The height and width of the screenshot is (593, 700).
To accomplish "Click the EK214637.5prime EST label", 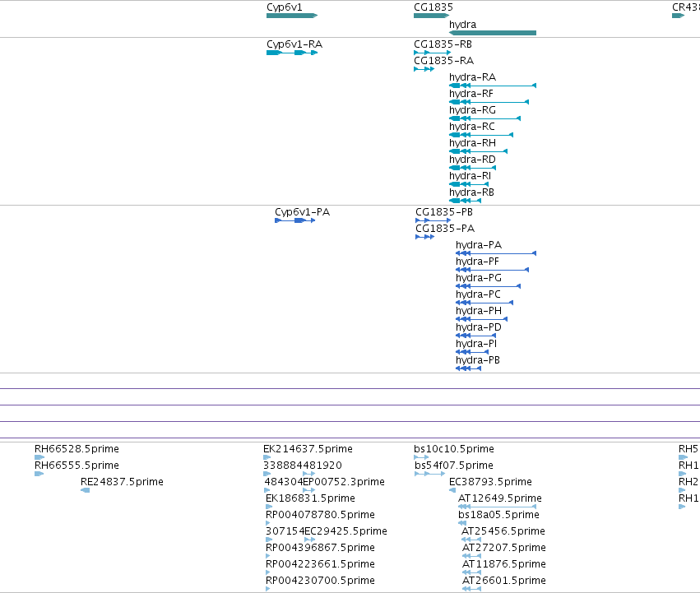I will coord(308,449).
